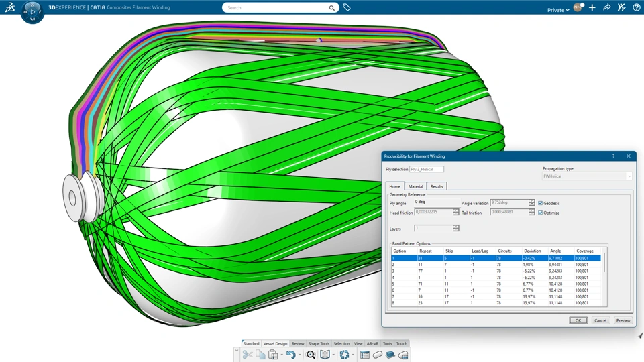Open the Touch tab
This screenshot has height=362, width=644.
(402, 343)
